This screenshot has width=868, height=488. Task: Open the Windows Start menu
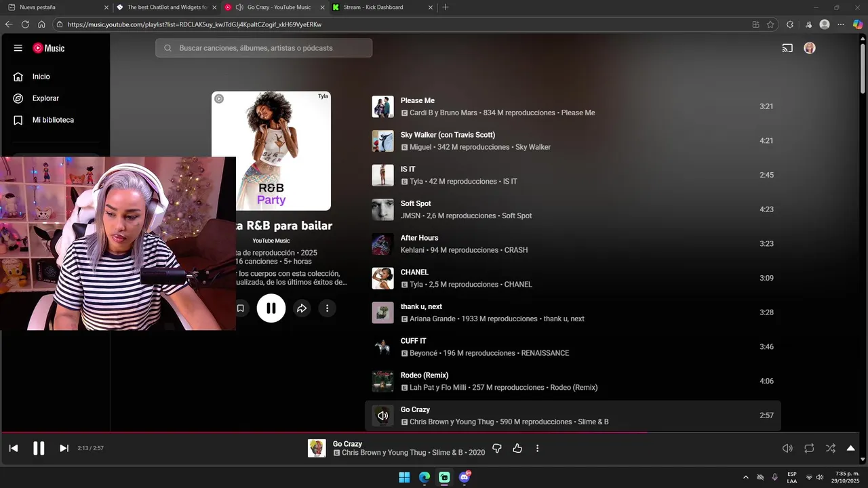pos(404,477)
